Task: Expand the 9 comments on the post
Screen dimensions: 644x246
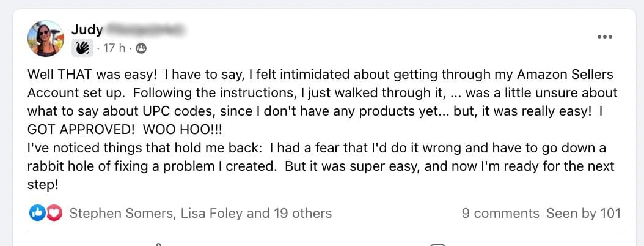Action: tap(500, 213)
